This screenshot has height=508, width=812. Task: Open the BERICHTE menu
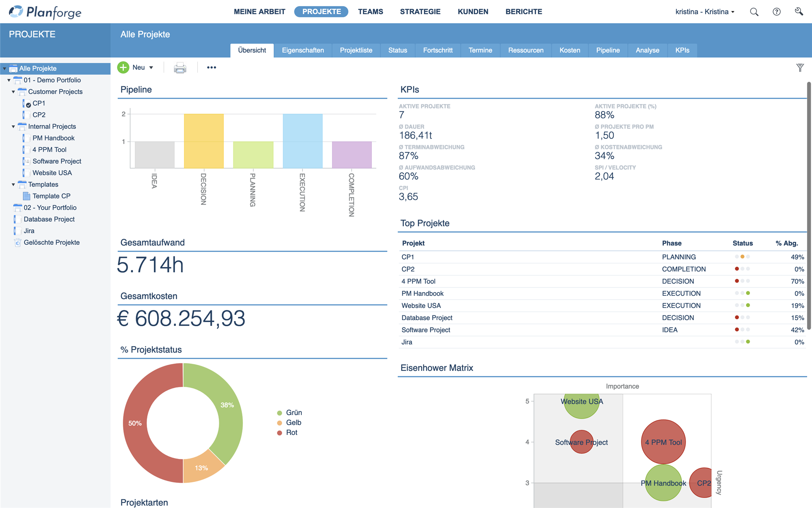524,12
